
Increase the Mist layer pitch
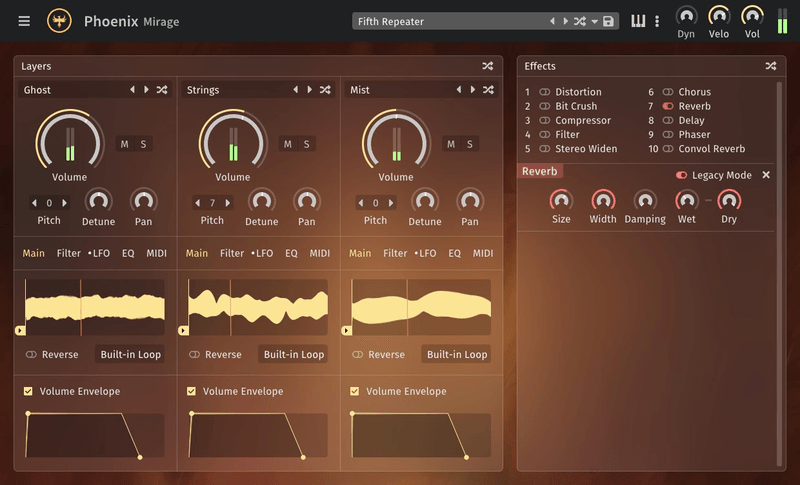coord(391,203)
